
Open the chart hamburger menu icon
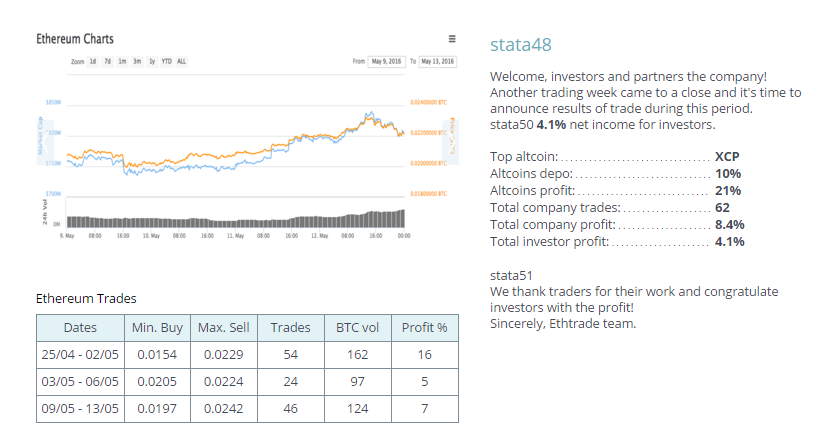(452, 39)
